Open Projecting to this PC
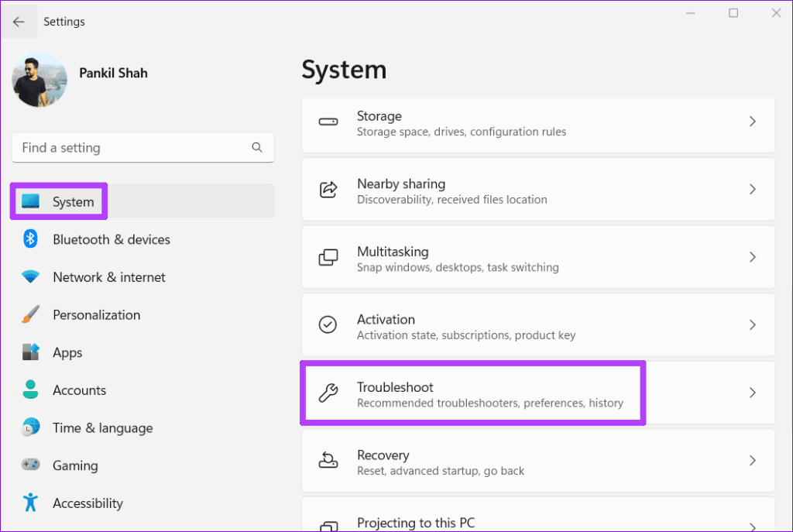Screen dimensions: 793x532 [416, 523]
